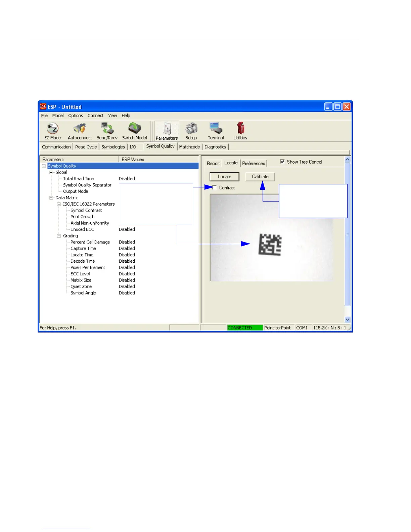This screenshot has height=532, width=411.
Task: Select Axial Non-uniformity parameter
Action: pyautogui.click(x=90, y=223)
